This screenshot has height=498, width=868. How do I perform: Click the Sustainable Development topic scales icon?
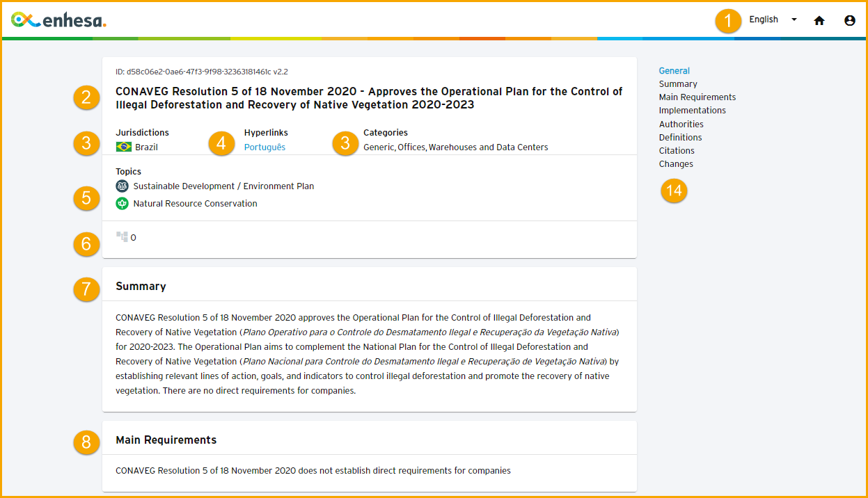tap(123, 186)
